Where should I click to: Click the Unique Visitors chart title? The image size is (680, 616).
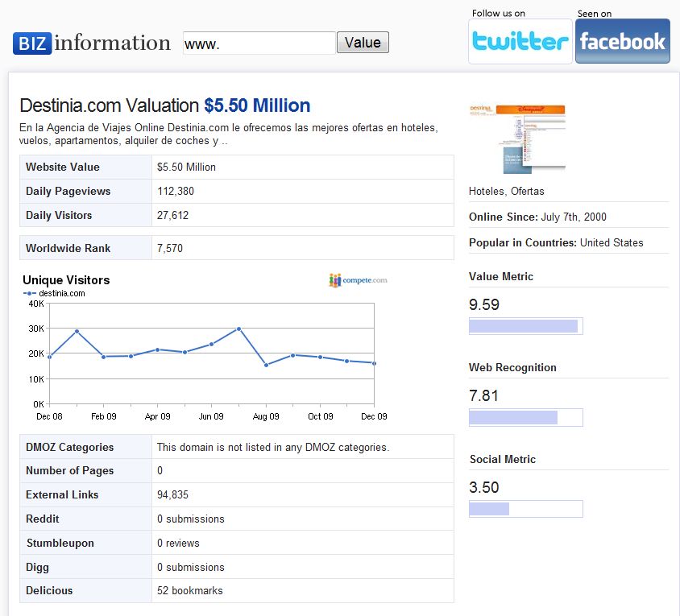pyautogui.click(x=66, y=280)
